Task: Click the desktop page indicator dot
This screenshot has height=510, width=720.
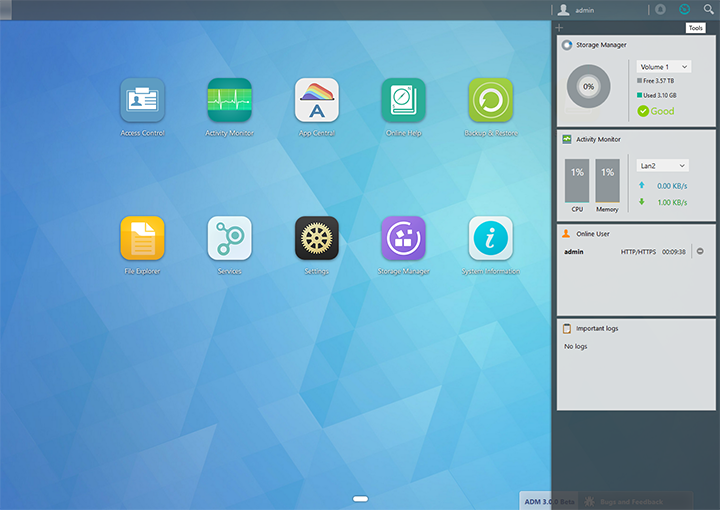Action: [x=361, y=498]
